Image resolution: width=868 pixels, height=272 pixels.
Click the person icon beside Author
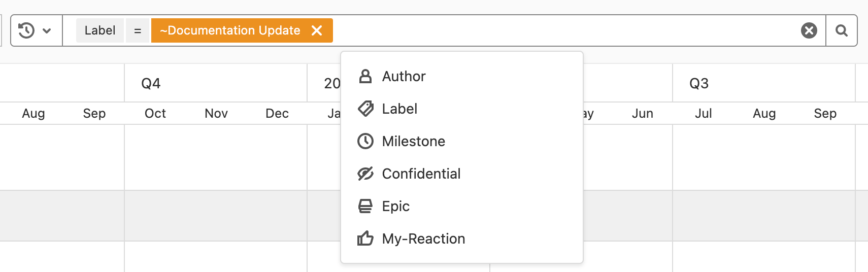[x=365, y=76]
